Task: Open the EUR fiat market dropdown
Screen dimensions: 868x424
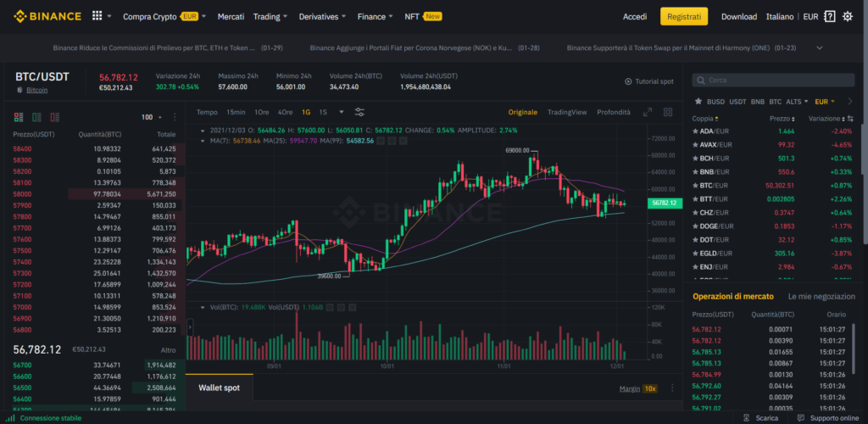Action: [x=825, y=101]
